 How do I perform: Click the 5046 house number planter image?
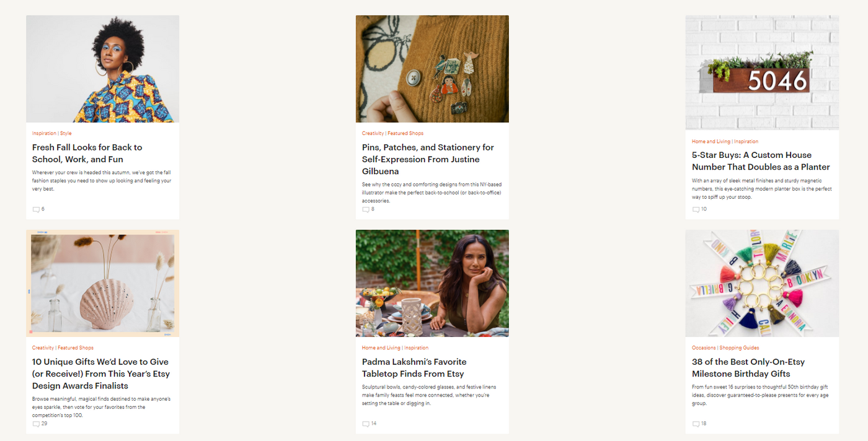point(762,72)
